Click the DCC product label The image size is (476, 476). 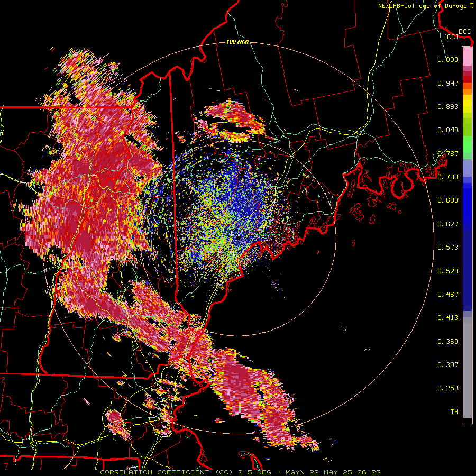pyautogui.click(x=464, y=32)
